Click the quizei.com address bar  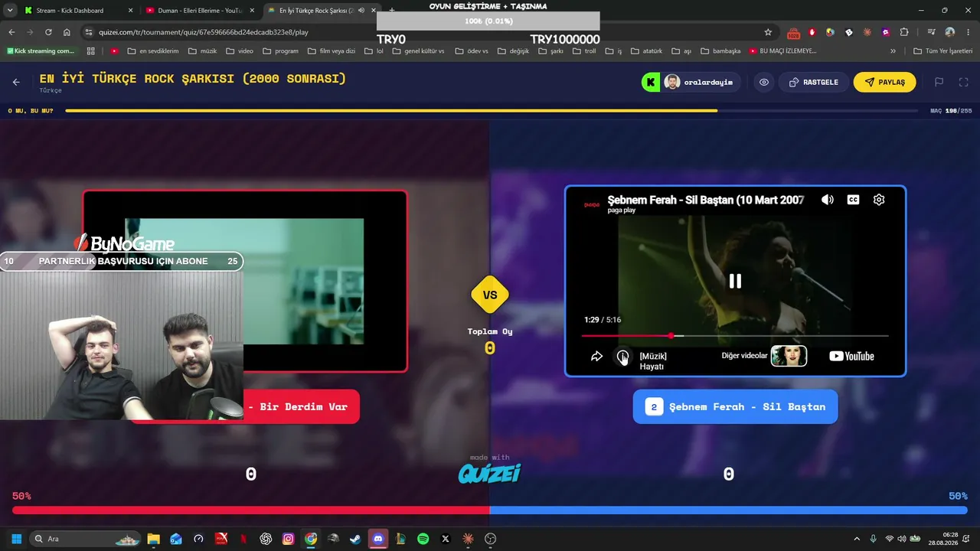coord(429,32)
